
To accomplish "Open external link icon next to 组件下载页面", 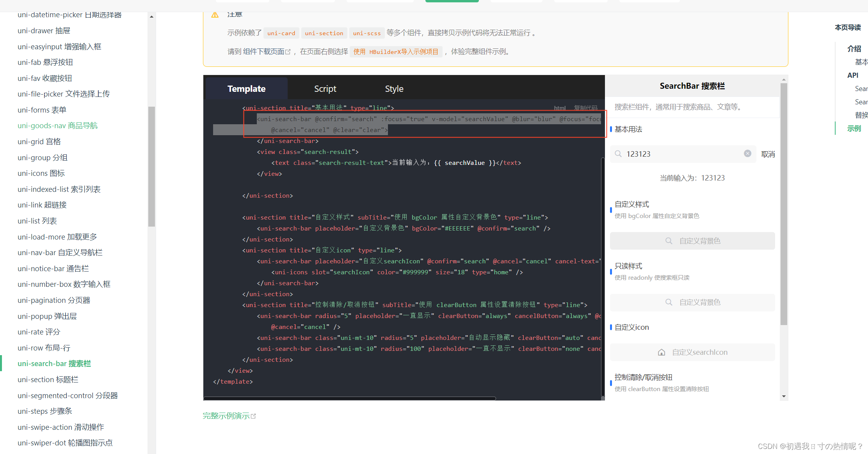I will coord(288,52).
